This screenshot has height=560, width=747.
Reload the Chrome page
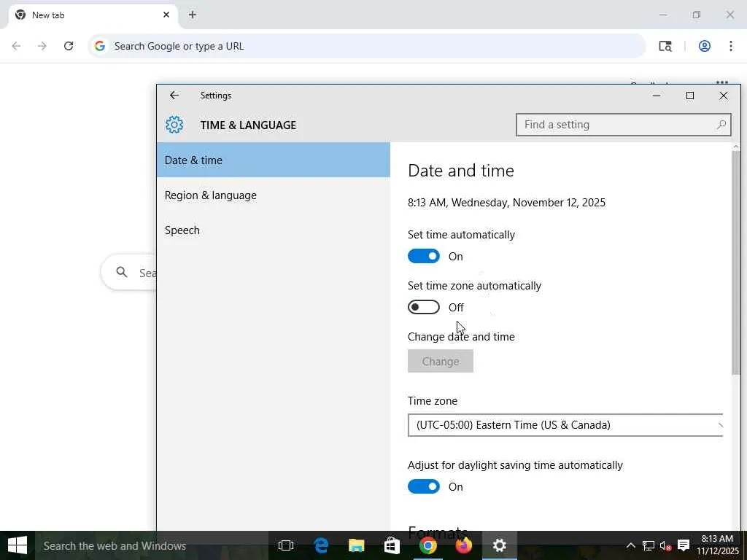click(x=69, y=46)
